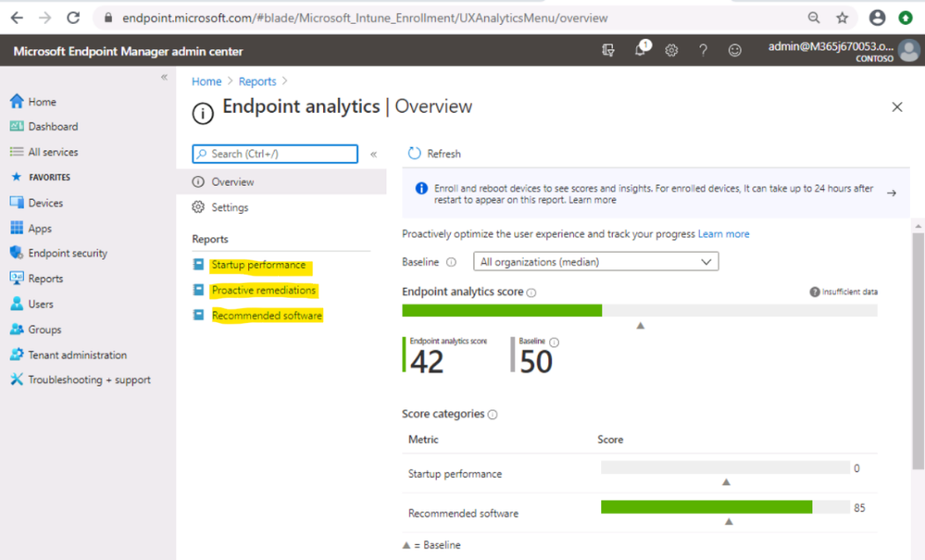
Task: Click the Reports breadcrumb link
Action: pos(257,81)
